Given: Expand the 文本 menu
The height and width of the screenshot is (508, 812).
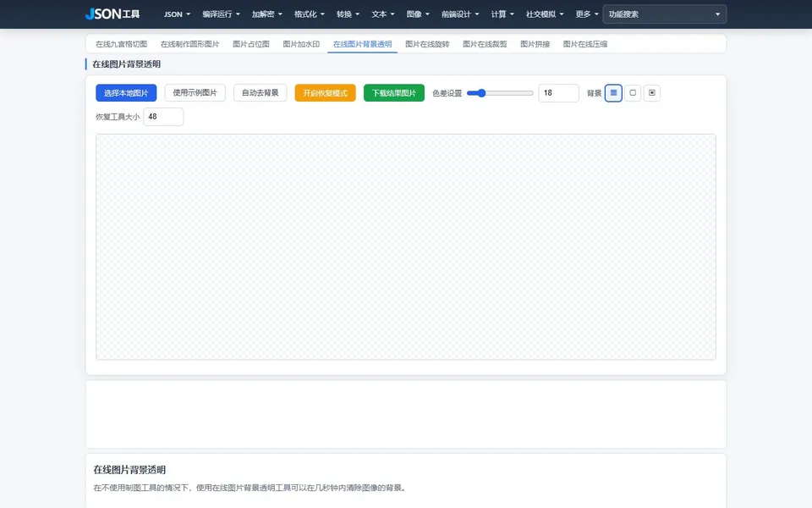Looking at the screenshot, I should click(x=382, y=14).
